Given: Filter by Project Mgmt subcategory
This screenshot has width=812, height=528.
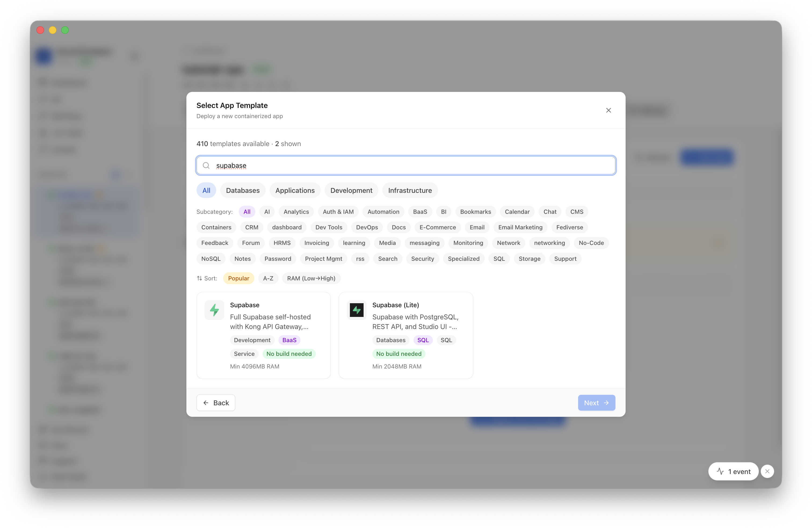Looking at the screenshot, I should tap(324, 259).
